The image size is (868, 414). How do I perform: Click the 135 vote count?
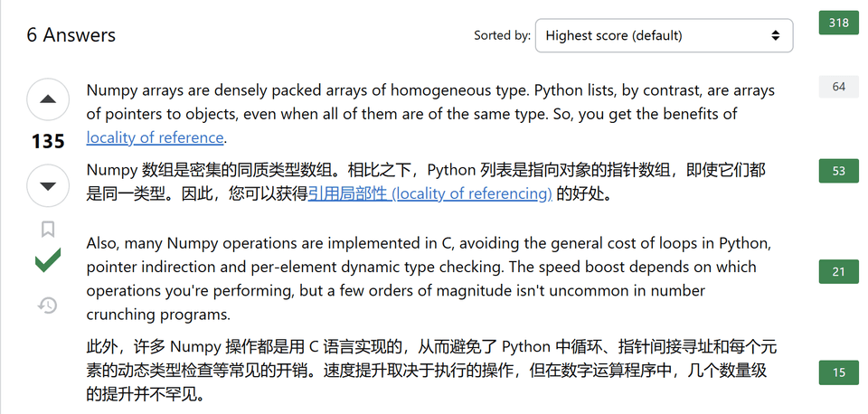48,142
